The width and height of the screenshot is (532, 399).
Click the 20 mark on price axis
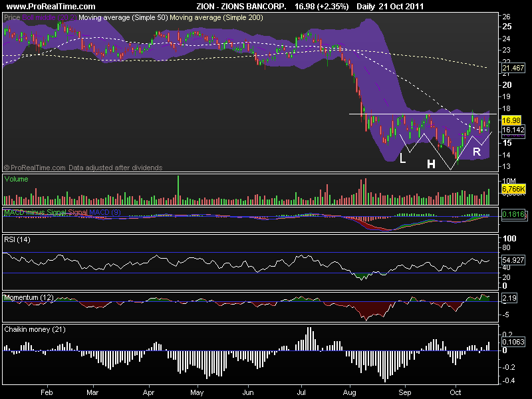[507, 85]
